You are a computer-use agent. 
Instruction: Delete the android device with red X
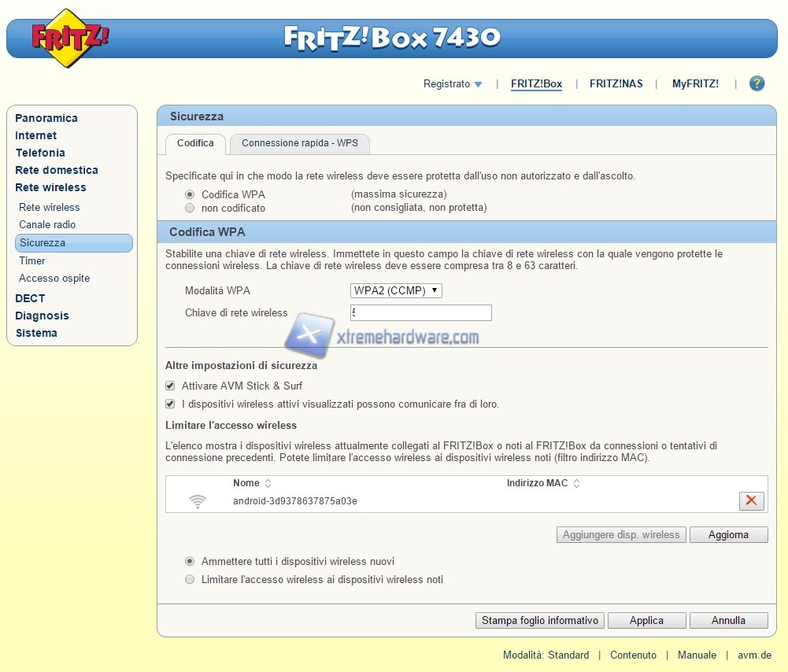[751, 500]
